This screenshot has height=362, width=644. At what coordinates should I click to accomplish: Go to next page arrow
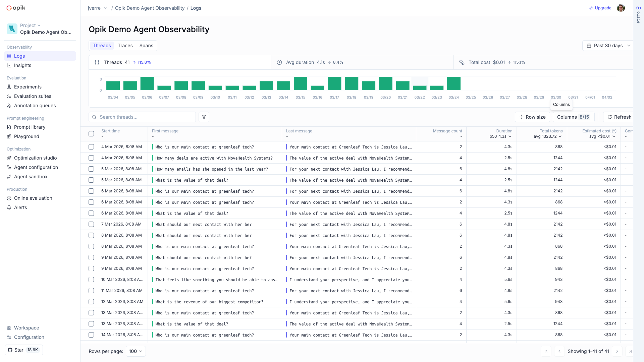click(617, 351)
